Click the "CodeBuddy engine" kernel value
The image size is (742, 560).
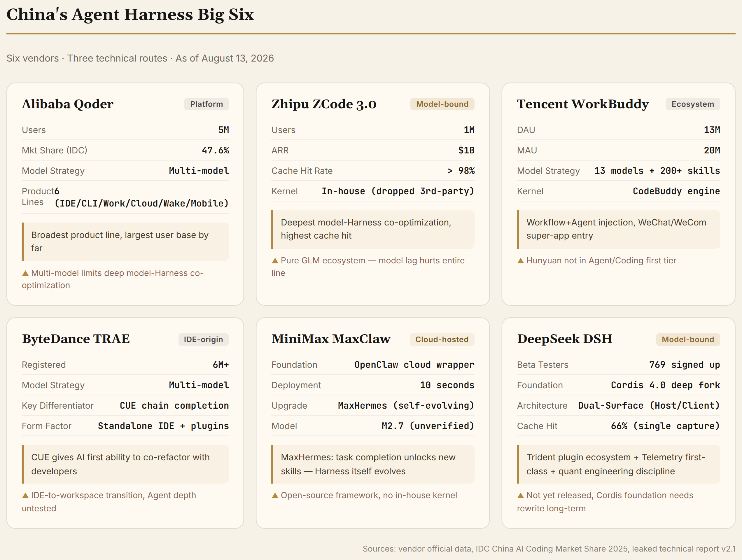pyautogui.click(x=676, y=191)
